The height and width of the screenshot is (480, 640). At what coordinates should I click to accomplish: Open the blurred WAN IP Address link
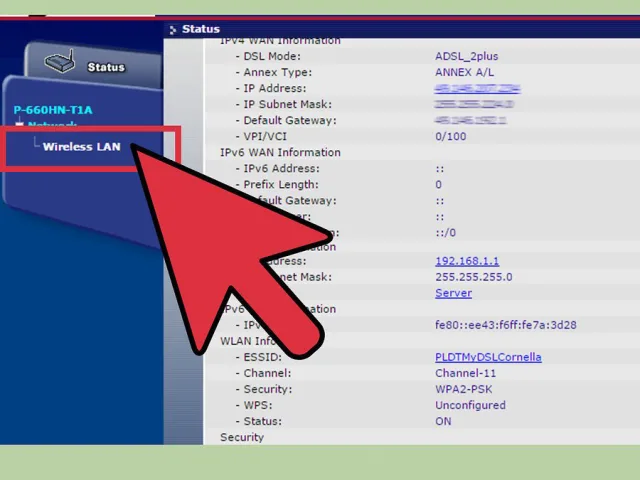477,89
